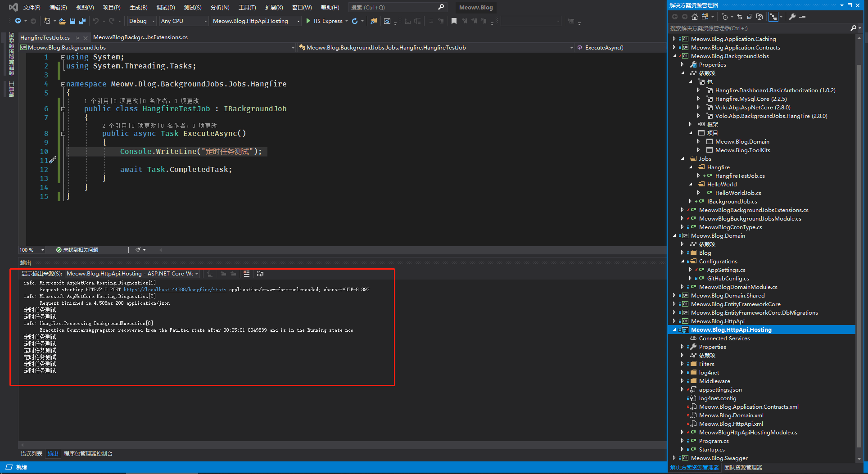Open the Debug configuration dropdown
This screenshot has height=474, width=868.
tap(141, 21)
